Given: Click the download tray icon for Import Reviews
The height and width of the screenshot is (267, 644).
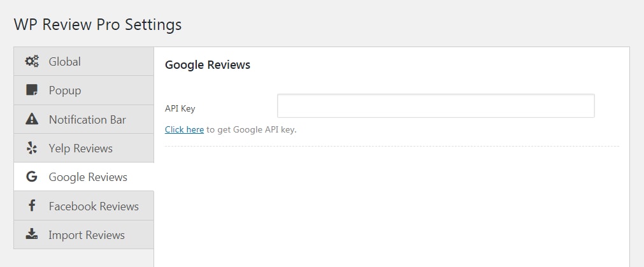Looking at the screenshot, I should point(32,235).
